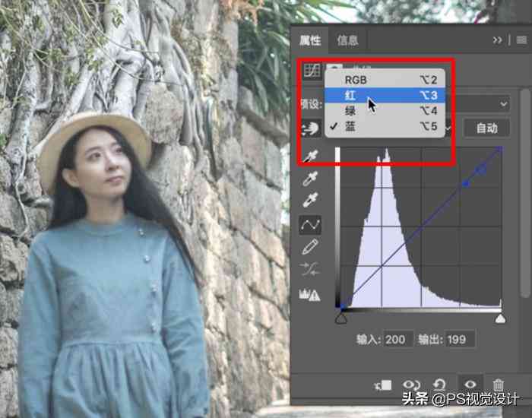Delete adjustment layer with trash icon
Viewport: 532px width, 418px height.
tap(498, 385)
